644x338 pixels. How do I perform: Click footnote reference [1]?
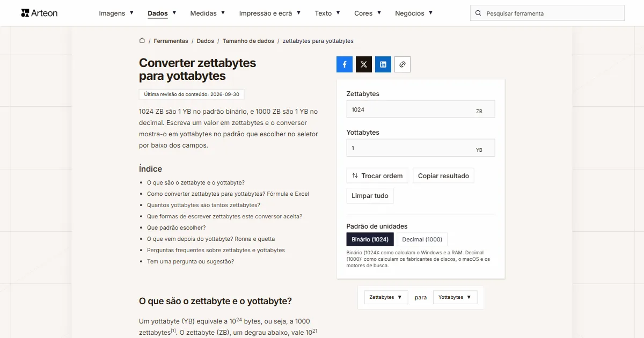pos(173,331)
